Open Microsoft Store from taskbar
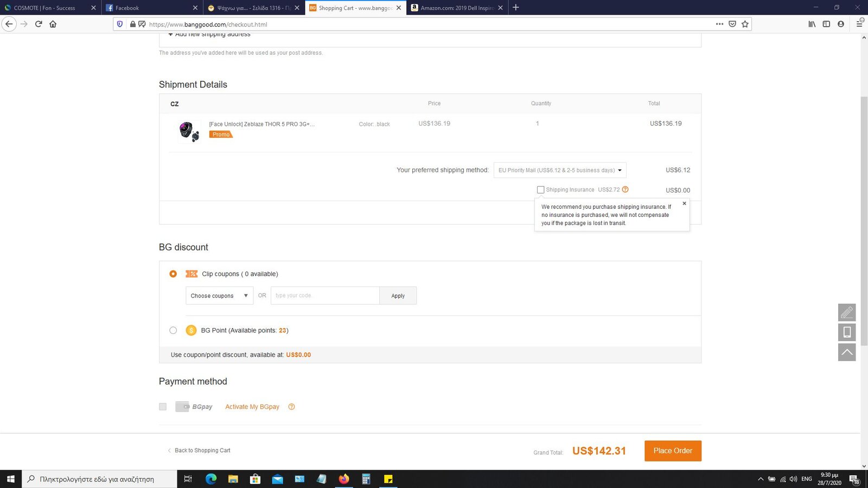 [255, 479]
